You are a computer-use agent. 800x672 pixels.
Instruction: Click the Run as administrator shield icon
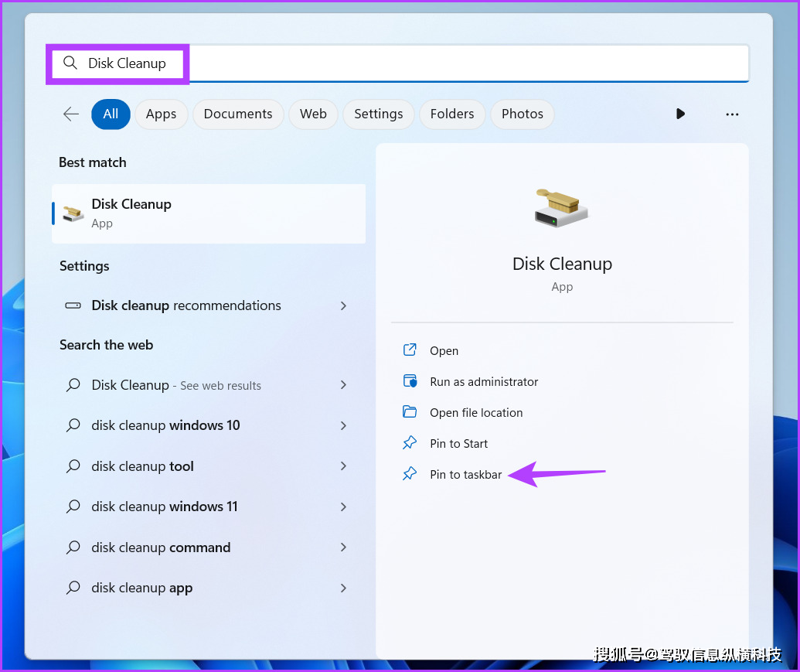[410, 381]
